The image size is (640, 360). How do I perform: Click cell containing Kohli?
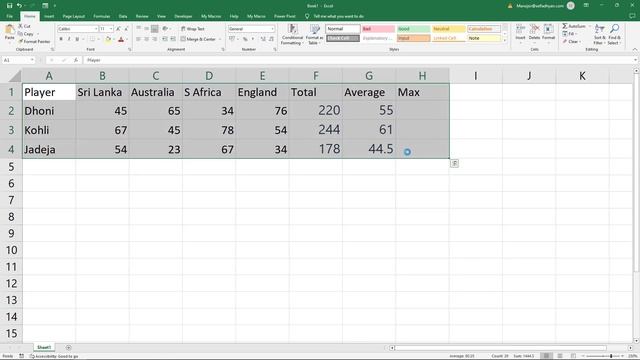click(x=49, y=130)
